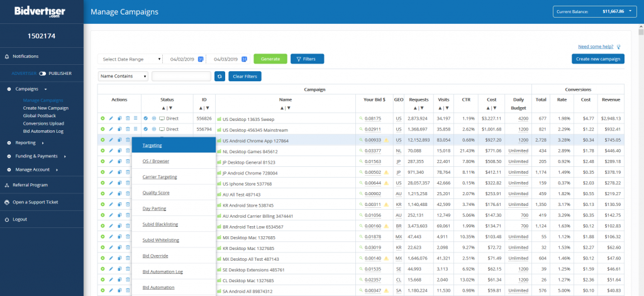Click the Clear Filters button

tap(245, 76)
